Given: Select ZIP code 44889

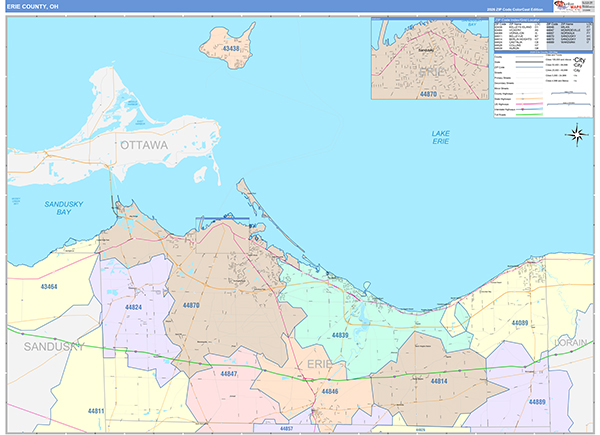Looking at the screenshot, I should [537, 402].
